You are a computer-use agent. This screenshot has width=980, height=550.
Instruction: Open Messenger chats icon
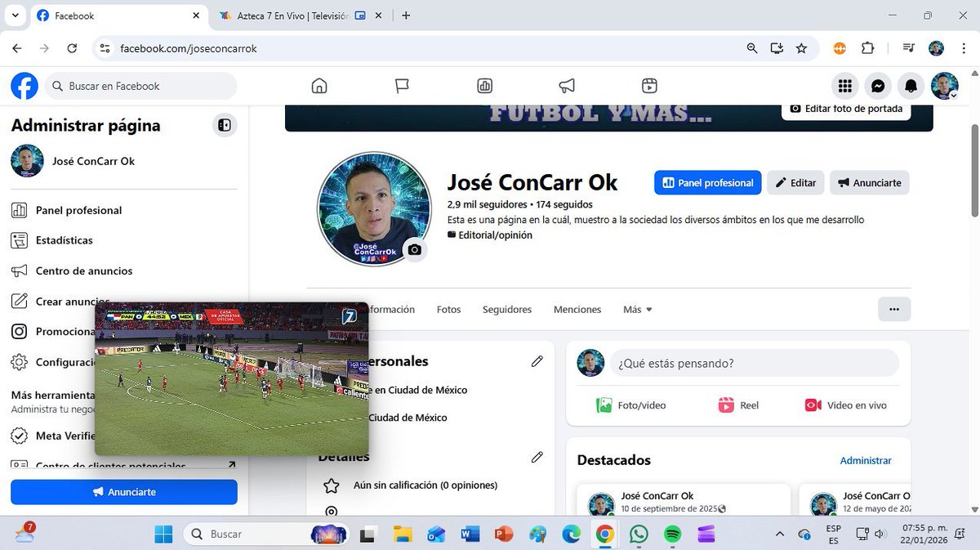878,86
